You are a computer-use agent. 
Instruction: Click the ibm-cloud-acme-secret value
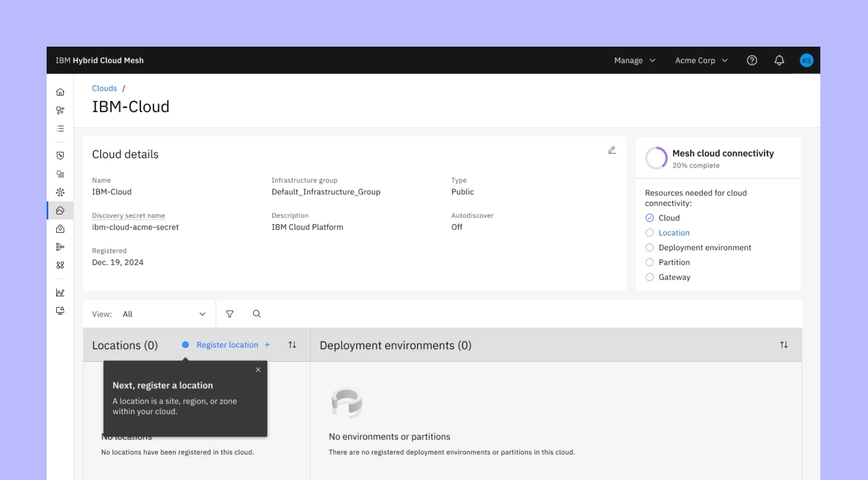click(135, 227)
